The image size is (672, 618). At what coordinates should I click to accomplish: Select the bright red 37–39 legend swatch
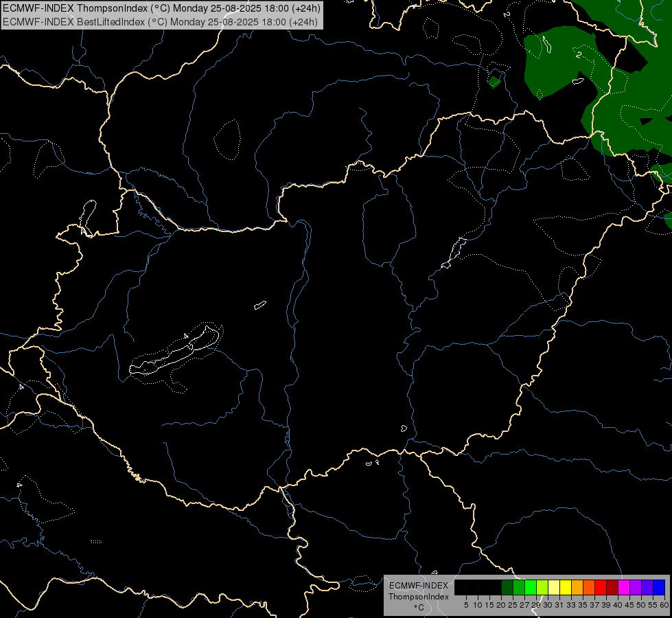click(x=601, y=588)
